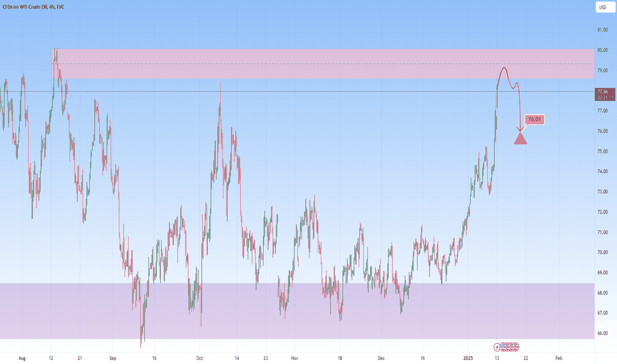Click the 2025 year label on time axis
Image resolution: width=617 pixels, height=364 pixels.
click(x=468, y=358)
